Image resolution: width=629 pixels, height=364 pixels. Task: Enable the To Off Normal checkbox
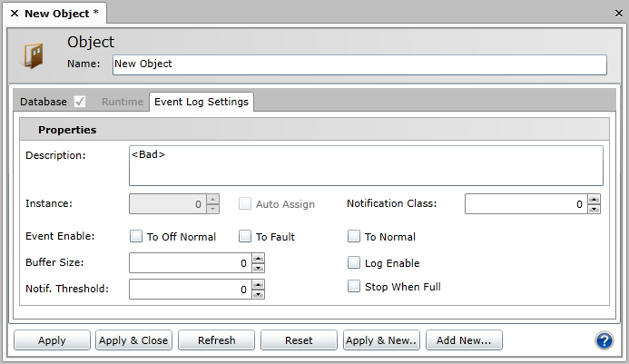(x=136, y=237)
